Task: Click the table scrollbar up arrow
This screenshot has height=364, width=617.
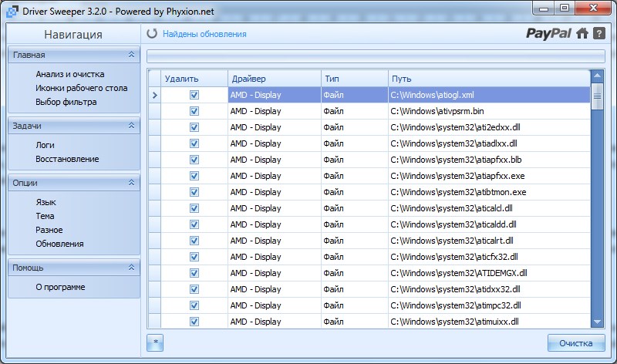Action: point(597,76)
